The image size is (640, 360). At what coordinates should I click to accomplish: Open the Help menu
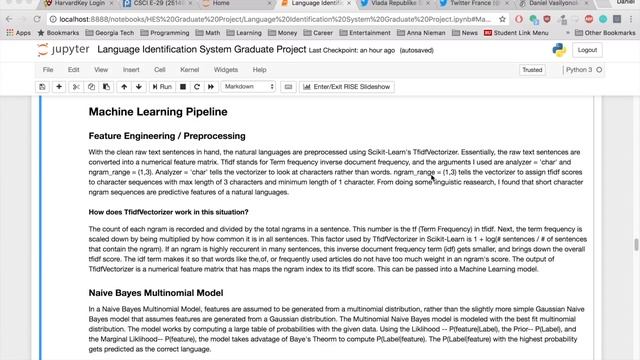259,70
